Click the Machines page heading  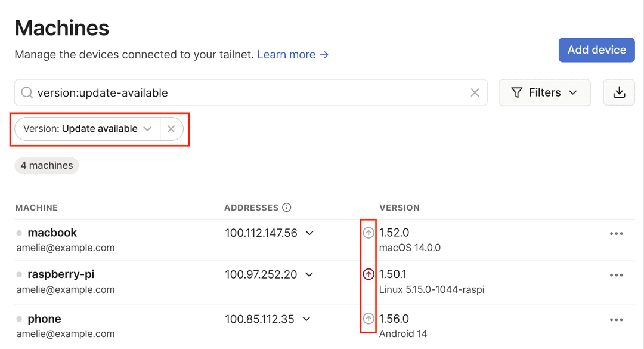(62, 28)
